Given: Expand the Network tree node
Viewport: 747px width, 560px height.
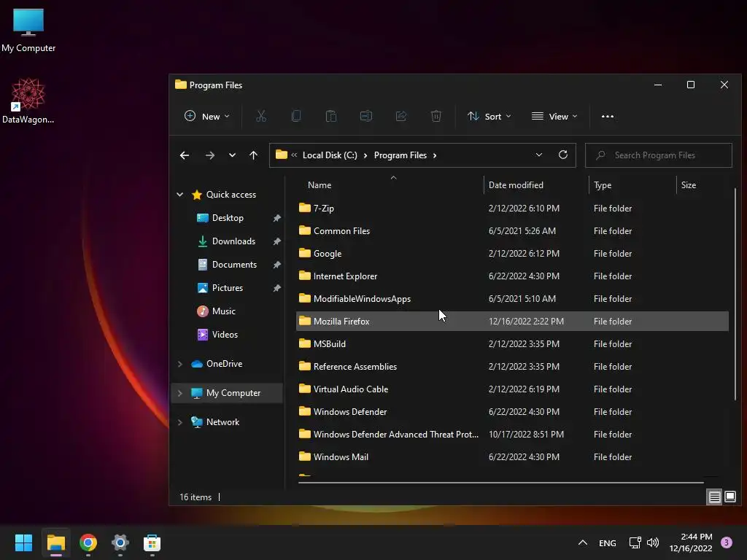Looking at the screenshot, I should coord(180,422).
